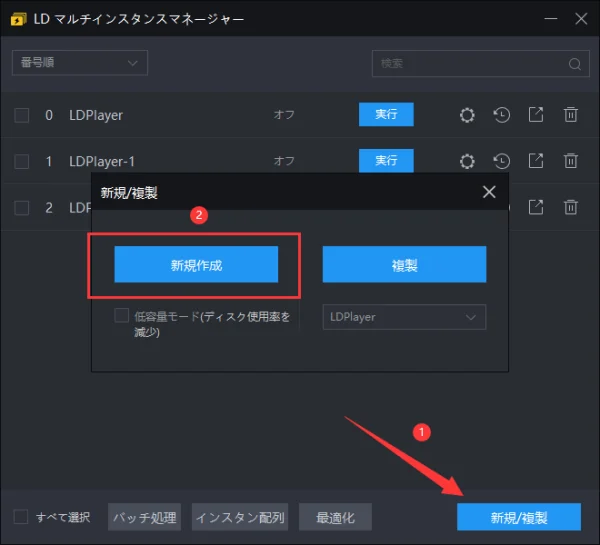Create shortcut icon for instance 2

pos(536,207)
